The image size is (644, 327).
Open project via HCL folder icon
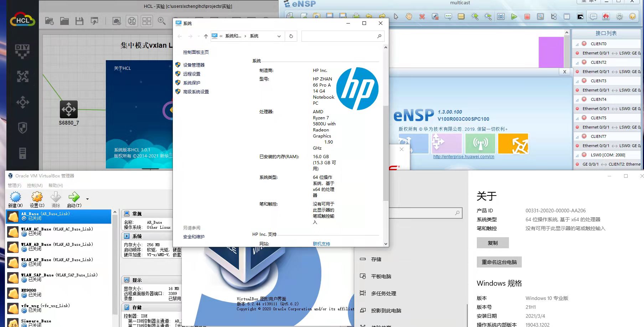click(65, 21)
